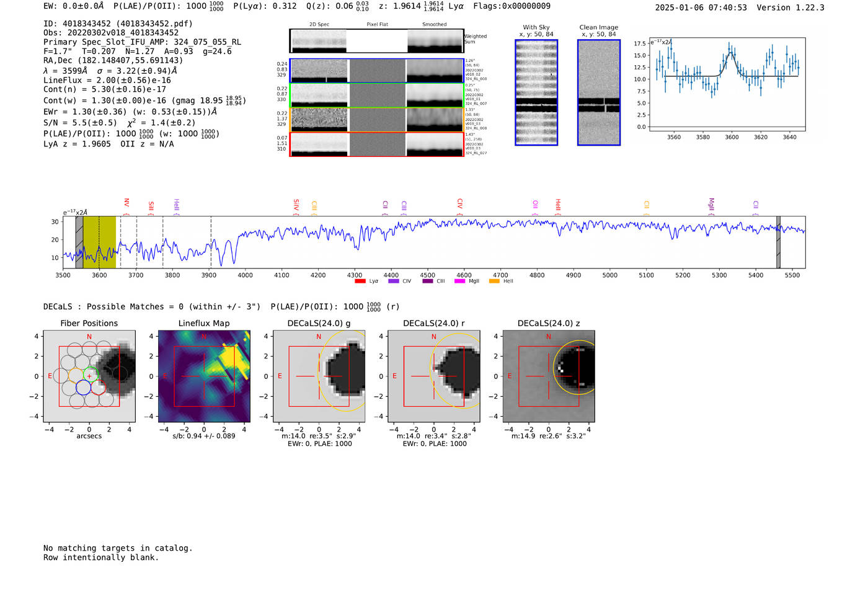The image size is (868, 591).
Task: Select the Obs 20220302v018_4018343452 line
Action: [x=111, y=33]
